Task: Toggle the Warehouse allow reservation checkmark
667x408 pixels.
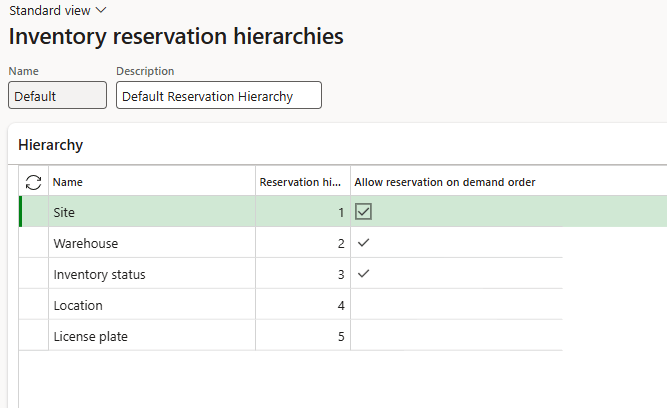Action: point(363,243)
